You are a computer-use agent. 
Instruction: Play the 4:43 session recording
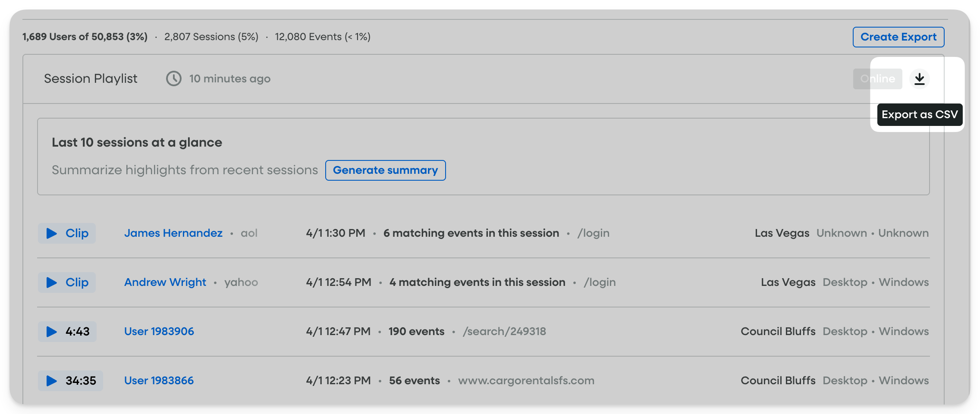coord(67,332)
